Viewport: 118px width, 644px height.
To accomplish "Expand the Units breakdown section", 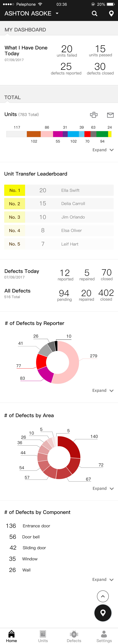I will [103, 150].
